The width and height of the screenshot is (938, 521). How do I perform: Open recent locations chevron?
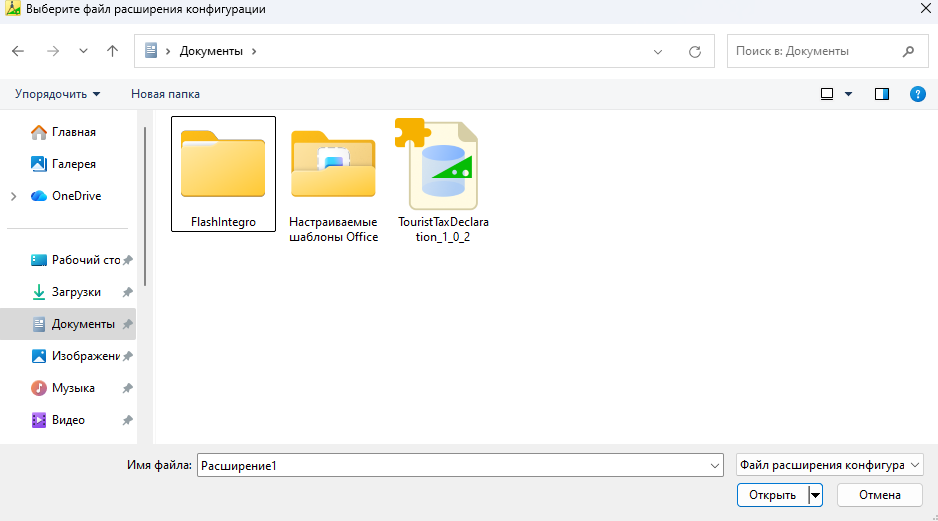83,51
